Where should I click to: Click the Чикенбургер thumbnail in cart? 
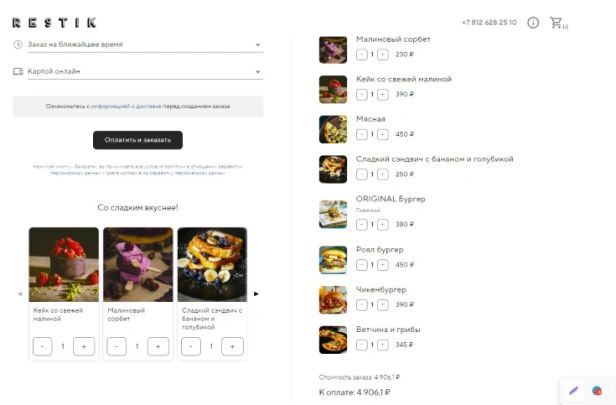[x=333, y=300]
